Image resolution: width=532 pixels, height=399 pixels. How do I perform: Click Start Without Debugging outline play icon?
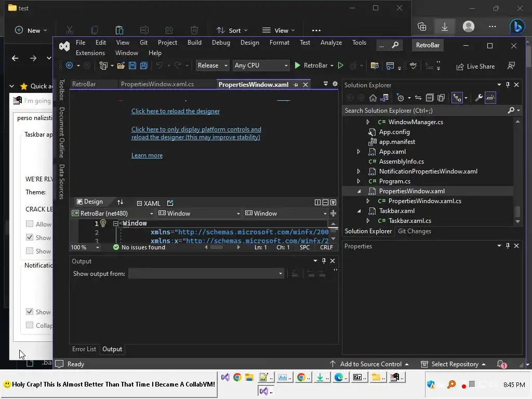(341, 65)
